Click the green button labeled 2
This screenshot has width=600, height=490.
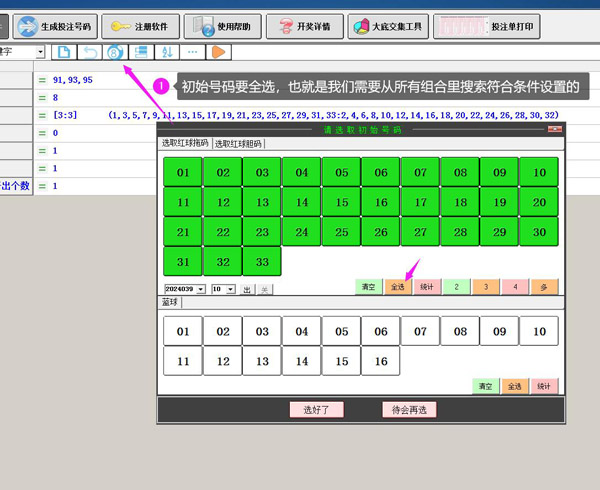click(456, 287)
